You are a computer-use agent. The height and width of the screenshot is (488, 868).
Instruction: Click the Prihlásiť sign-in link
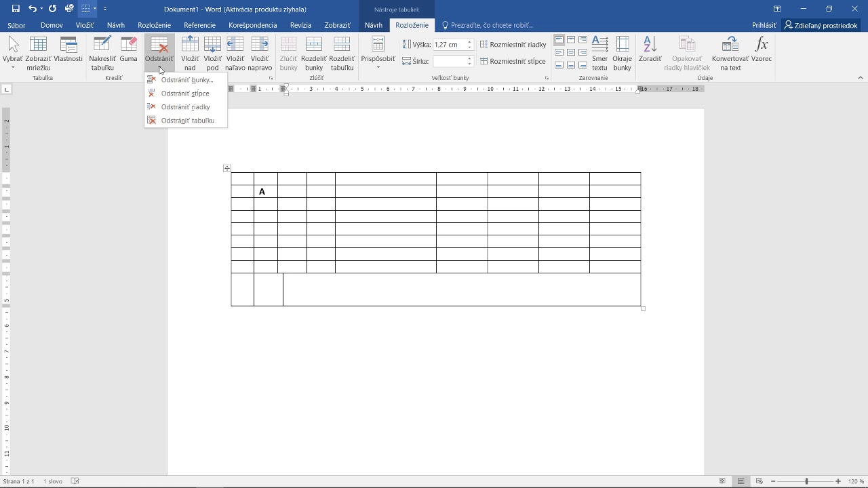point(764,25)
